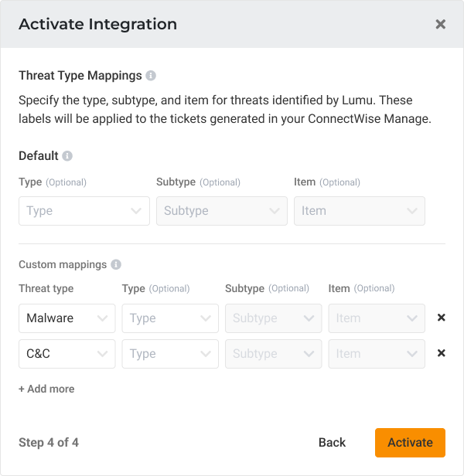The height and width of the screenshot is (476, 464).
Task: Open the Default Type dropdown
Action: coord(84,211)
